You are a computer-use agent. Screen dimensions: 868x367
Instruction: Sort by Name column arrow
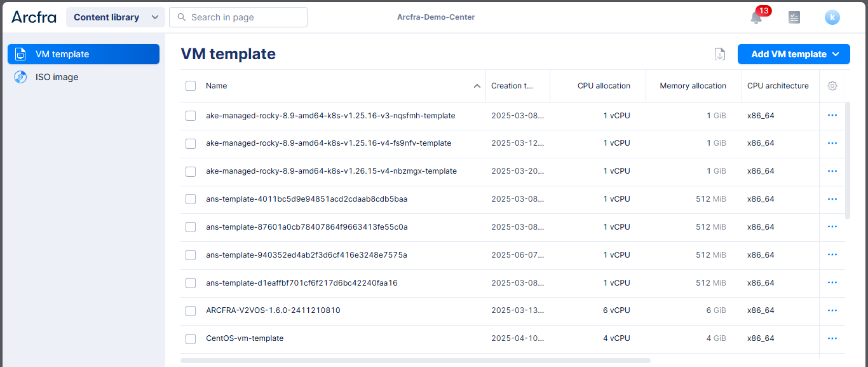click(x=477, y=86)
